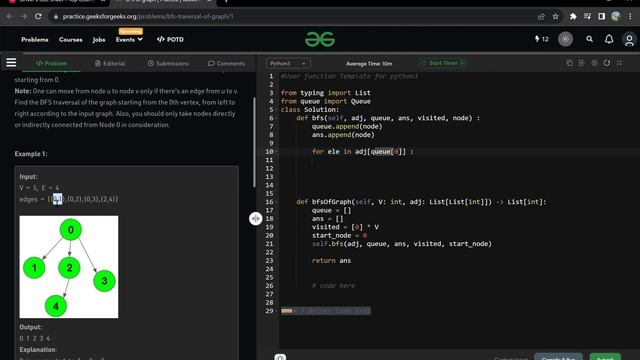Open the site search icon
640x360 pixels.
click(589, 39)
